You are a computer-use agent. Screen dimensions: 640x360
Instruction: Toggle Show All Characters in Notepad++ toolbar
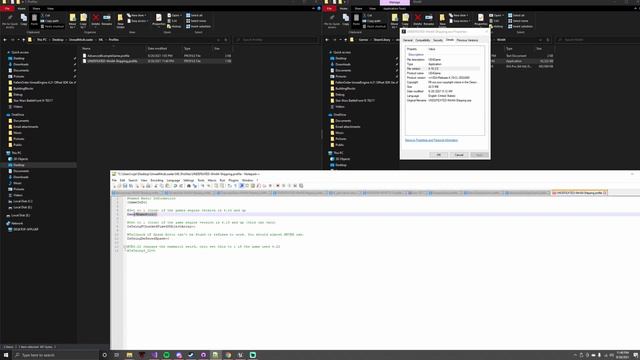(236, 186)
